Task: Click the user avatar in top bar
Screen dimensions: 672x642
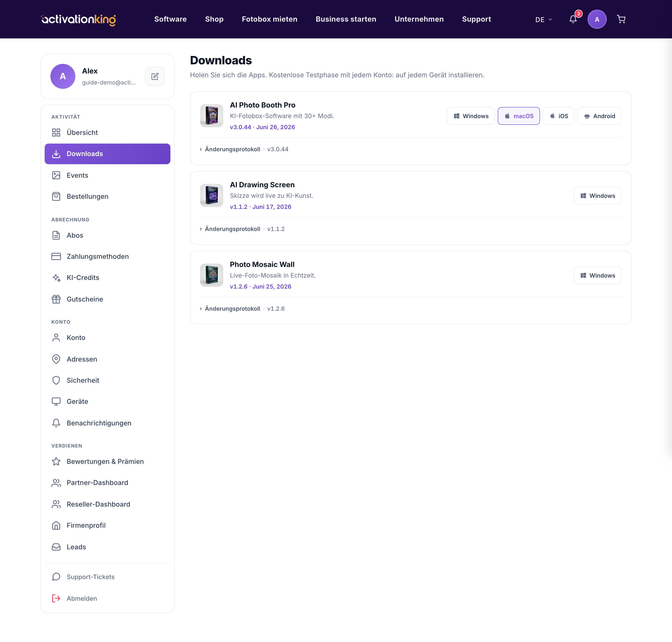Action: tap(597, 19)
